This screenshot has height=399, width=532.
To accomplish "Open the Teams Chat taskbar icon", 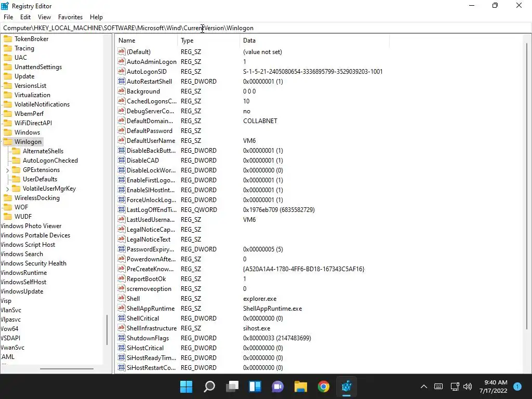I will (x=277, y=387).
